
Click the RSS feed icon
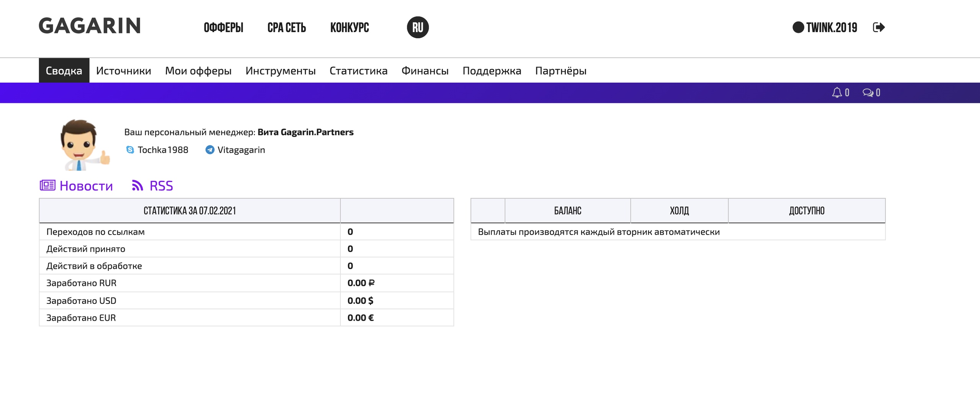137,186
